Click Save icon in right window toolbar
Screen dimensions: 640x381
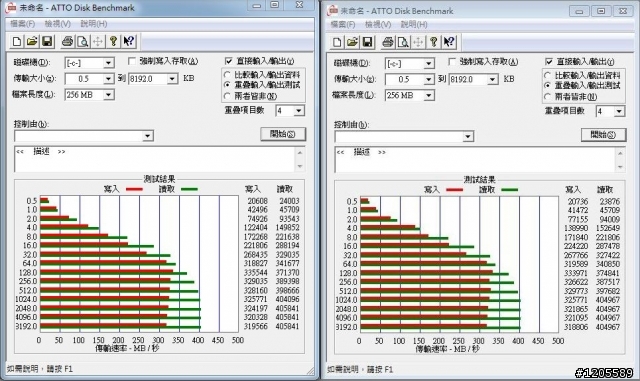[367, 42]
